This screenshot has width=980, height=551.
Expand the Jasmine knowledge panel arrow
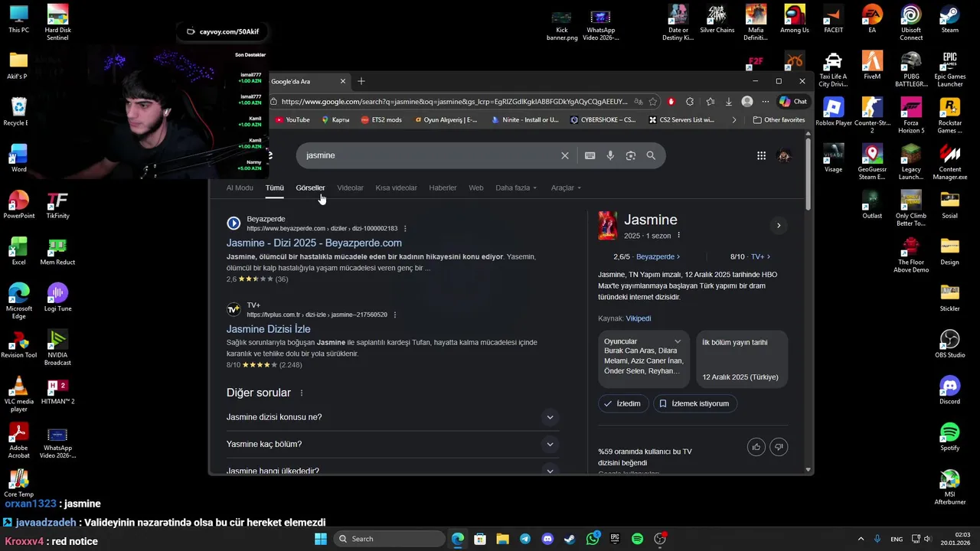(779, 225)
